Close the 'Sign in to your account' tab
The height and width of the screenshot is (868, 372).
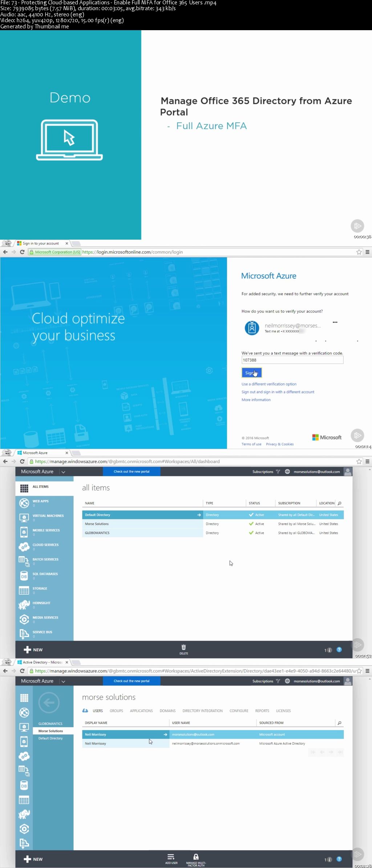[66, 244]
